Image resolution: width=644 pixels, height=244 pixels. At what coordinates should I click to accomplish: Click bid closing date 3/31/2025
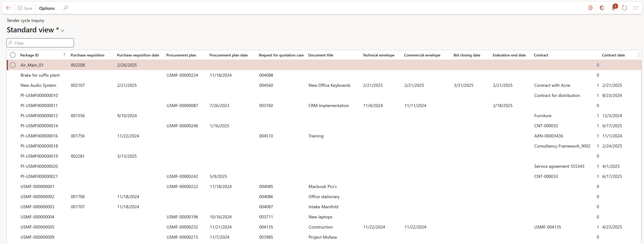pyautogui.click(x=463, y=85)
